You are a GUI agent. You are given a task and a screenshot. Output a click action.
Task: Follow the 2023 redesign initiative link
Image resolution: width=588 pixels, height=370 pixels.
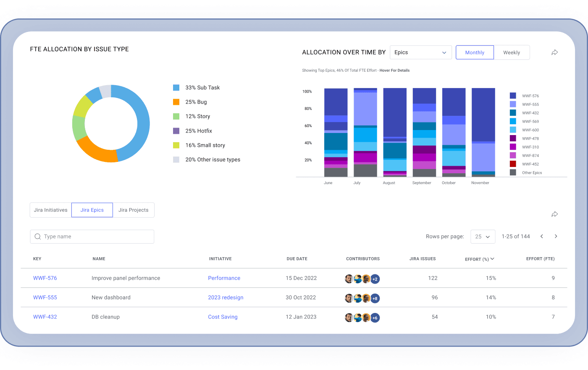[226, 297]
